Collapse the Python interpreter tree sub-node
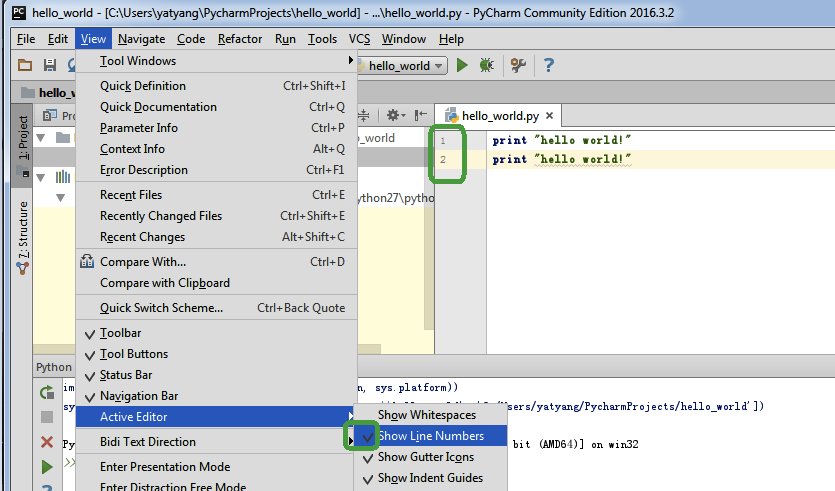This screenshot has height=491, width=835. (61, 198)
